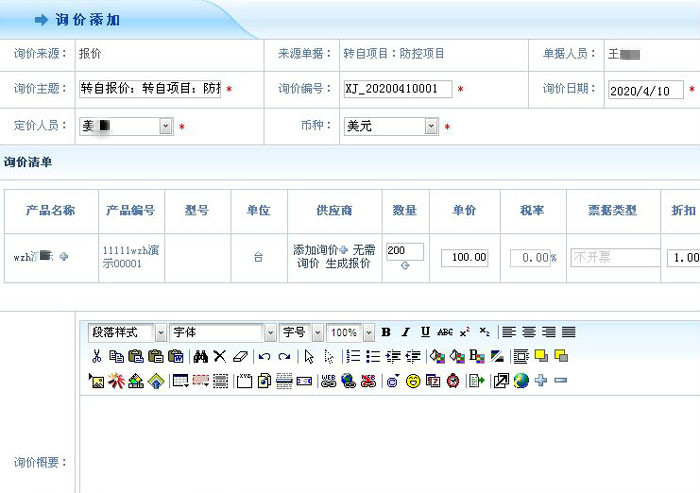Open the 段落样式 paragraph style dropdown
Viewport: 700px width, 493px height.
coord(160,332)
